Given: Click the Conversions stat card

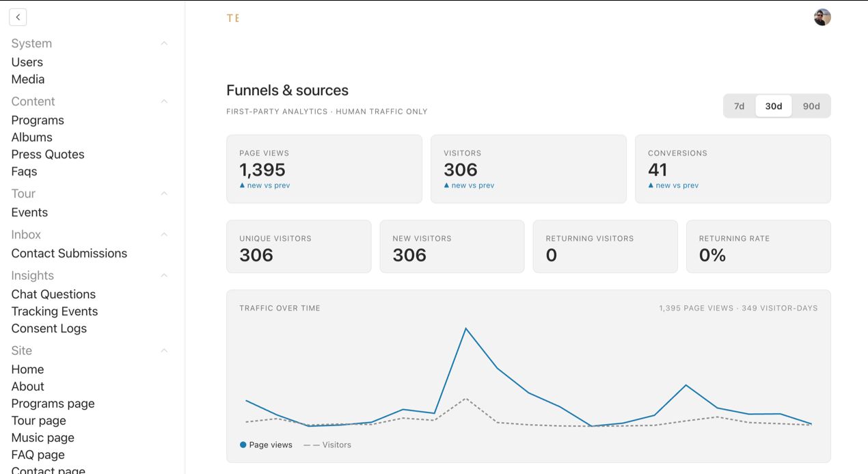Looking at the screenshot, I should tap(733, 169).
